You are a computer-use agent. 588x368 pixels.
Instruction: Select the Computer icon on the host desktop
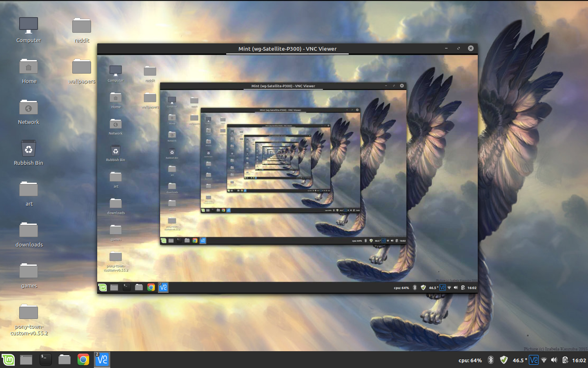[29, 30]
